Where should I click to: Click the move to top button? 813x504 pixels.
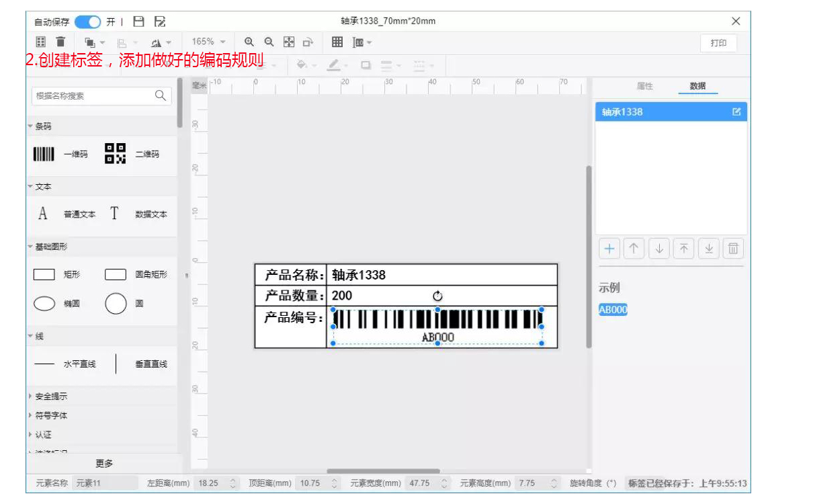(683, 249)
